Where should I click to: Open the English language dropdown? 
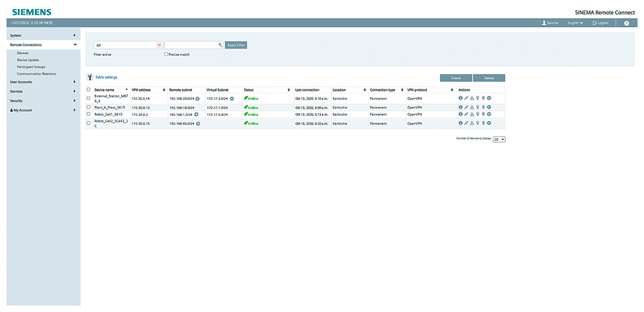(x=575, y=23)
